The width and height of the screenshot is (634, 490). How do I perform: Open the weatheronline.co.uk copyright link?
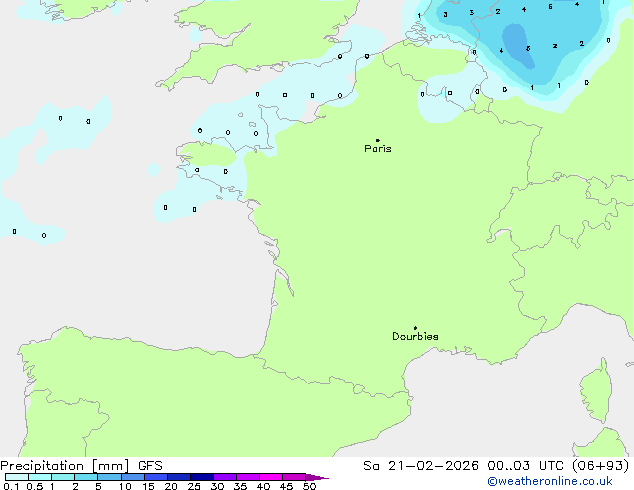(550, 481)
